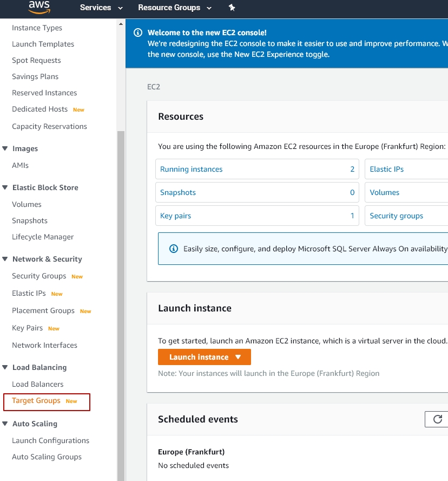The height and width of the screenshot is (481, 448).
Task: Open Target Groups in sidebar
Action: click(36, 401)
